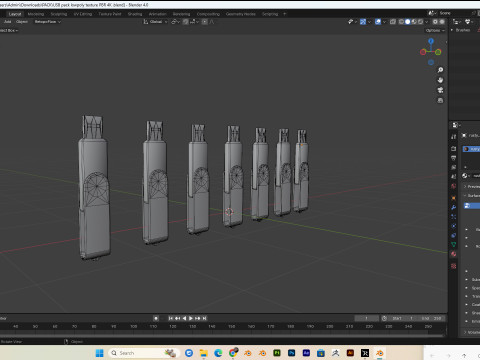Toggle the preview range clock button
The height and width of the screenshot is (360, 480).
pos(384,318)
